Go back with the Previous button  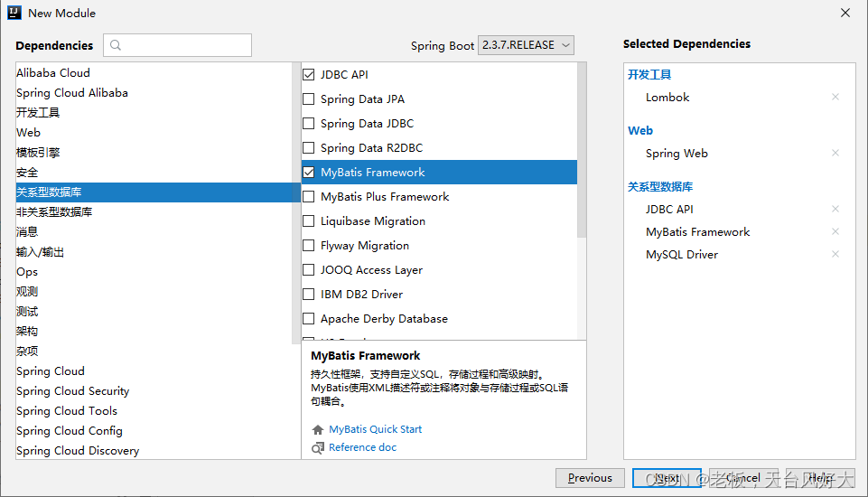(590, 478)
